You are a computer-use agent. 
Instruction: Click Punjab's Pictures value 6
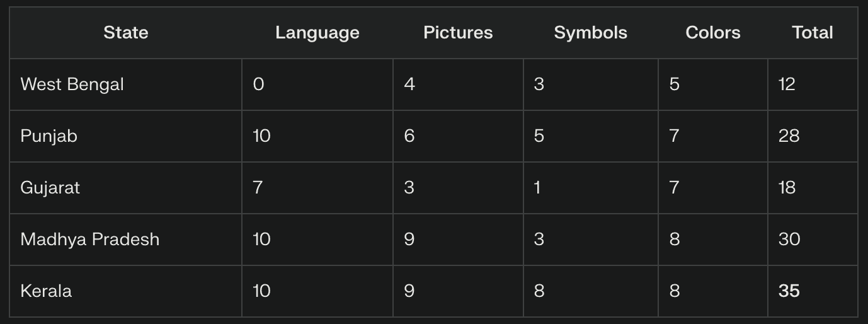409,136
